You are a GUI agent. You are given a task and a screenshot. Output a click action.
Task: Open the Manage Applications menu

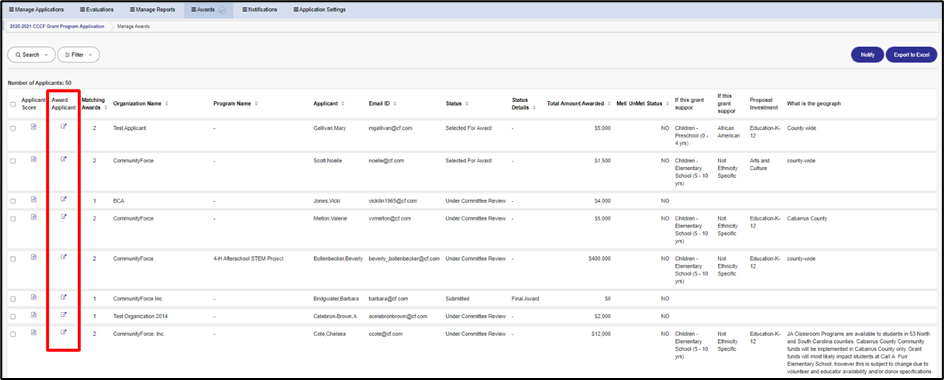[x=36, y=10]
